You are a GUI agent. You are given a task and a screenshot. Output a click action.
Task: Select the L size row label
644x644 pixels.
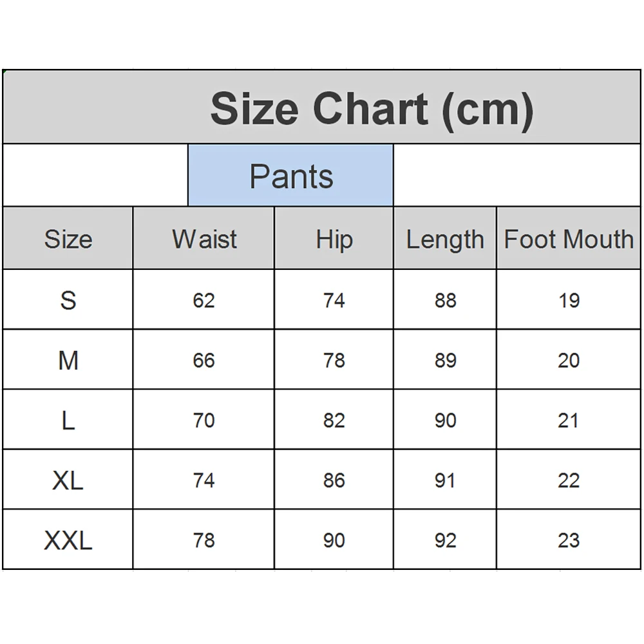68,421
